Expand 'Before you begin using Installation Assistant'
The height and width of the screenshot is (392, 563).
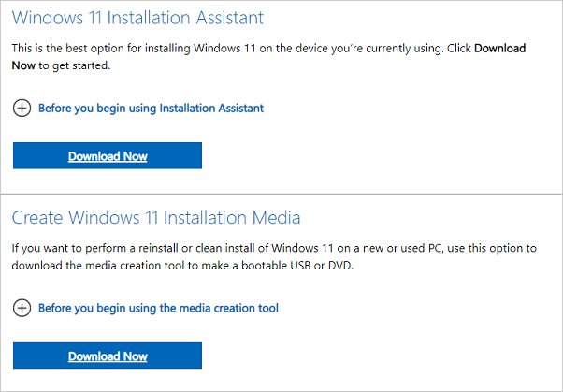coord(151,108)
